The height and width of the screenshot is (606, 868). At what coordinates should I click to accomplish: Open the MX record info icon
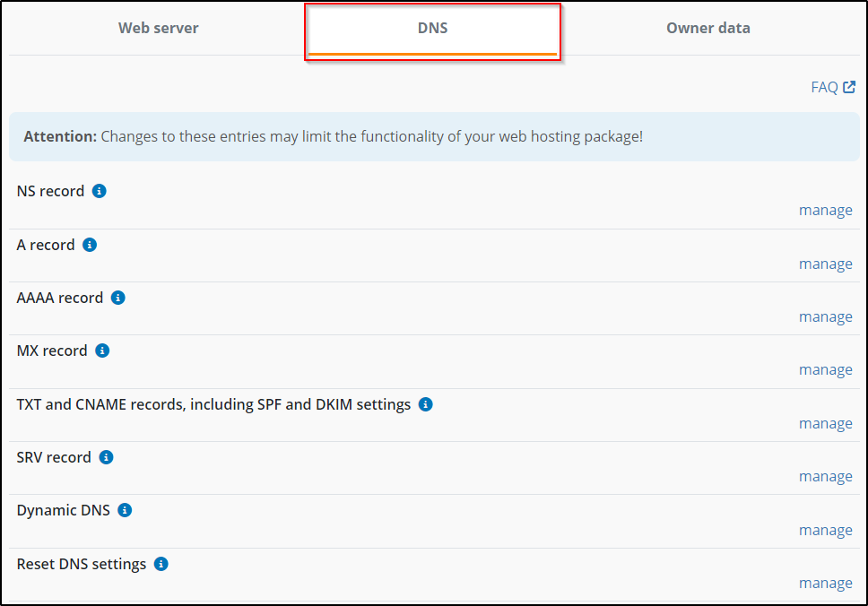tap(102, 351)
